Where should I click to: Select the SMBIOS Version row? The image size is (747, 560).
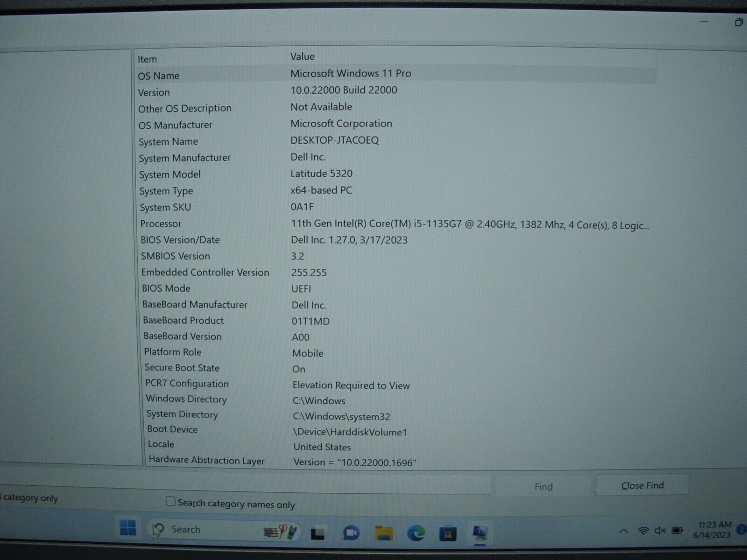(397, 256)
